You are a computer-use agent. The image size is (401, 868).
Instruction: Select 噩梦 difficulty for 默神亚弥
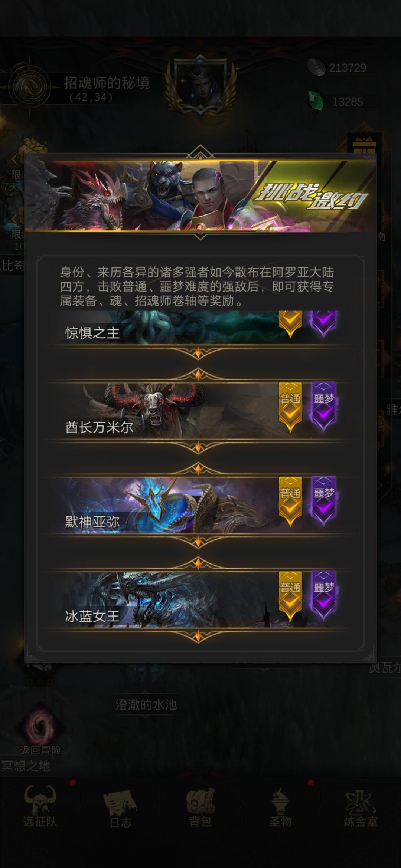click(324, 502)
